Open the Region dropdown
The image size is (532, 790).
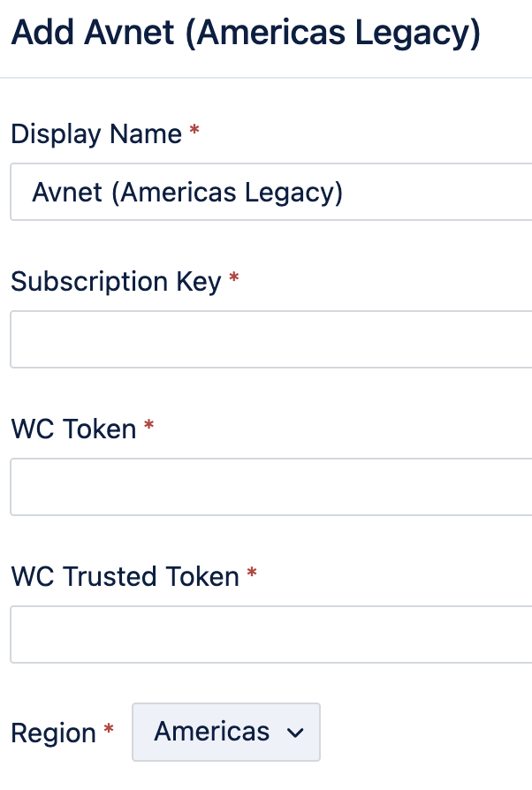(x=226, y=732)
